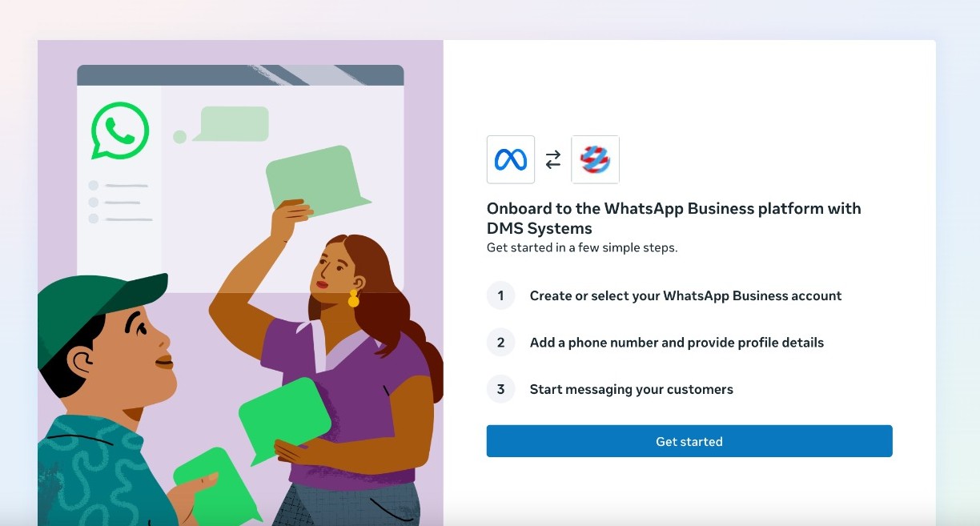Select 'Create or select your WhatsApp Business account' text
The width and height of the screenshot is (980, 526).
pos(685,295)
